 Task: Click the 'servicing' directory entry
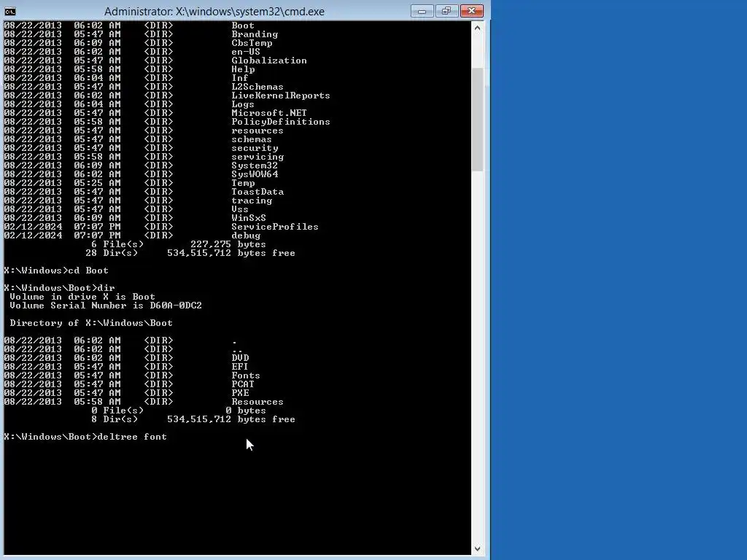[258, 157]
